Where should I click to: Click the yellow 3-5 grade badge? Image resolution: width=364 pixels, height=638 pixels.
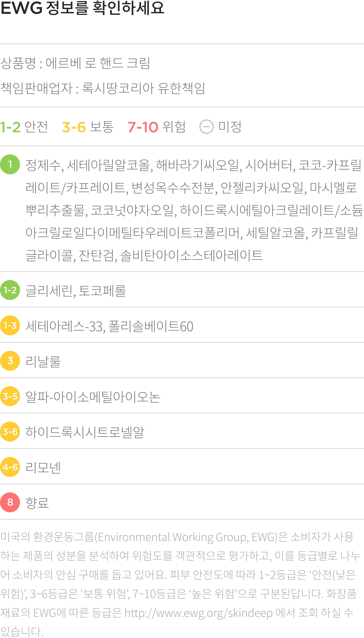click(10, 396)
